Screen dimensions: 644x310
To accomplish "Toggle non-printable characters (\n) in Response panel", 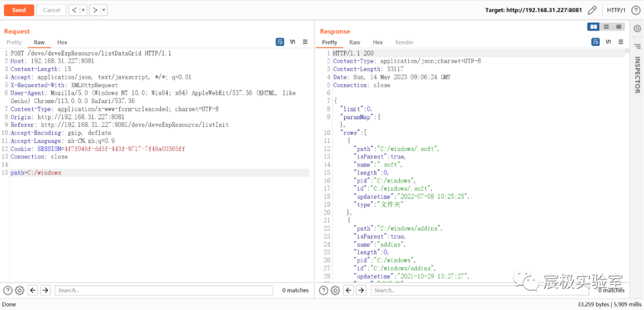I will 608,42.
